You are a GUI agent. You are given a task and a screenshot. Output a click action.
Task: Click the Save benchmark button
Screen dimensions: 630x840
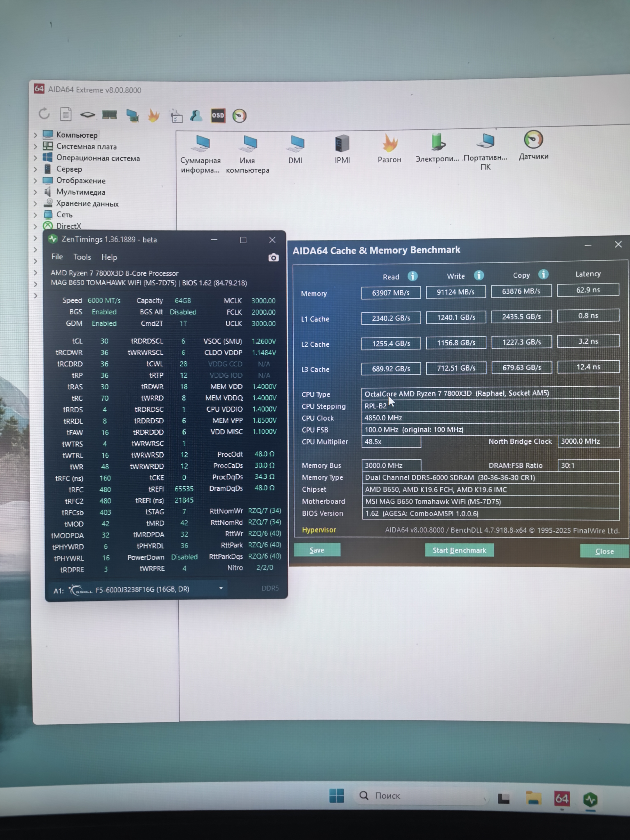coord(317,550)
